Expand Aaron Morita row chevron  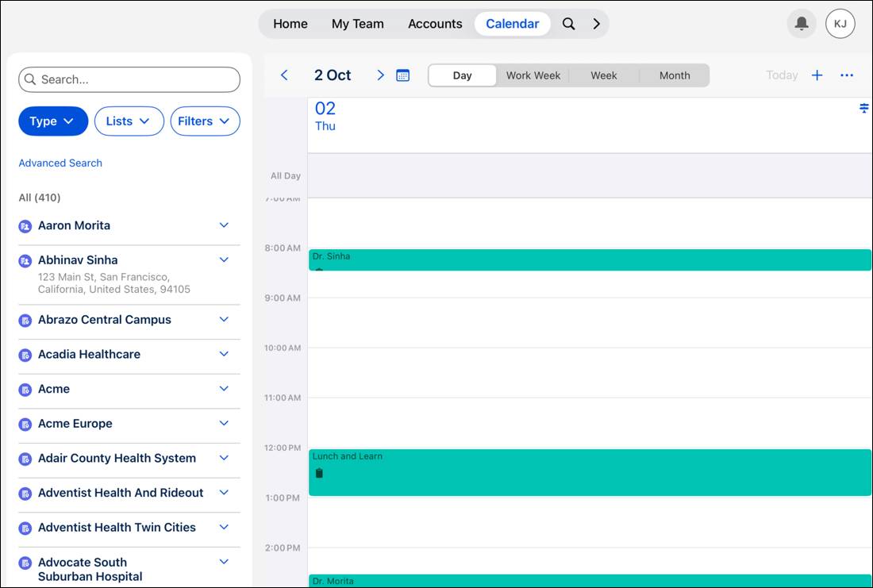[224, 225]
